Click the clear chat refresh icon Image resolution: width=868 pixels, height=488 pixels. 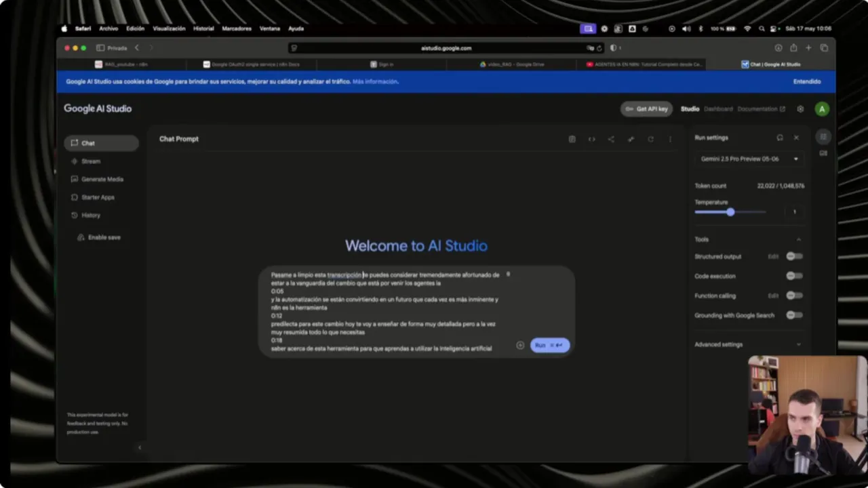pos(650,139)
